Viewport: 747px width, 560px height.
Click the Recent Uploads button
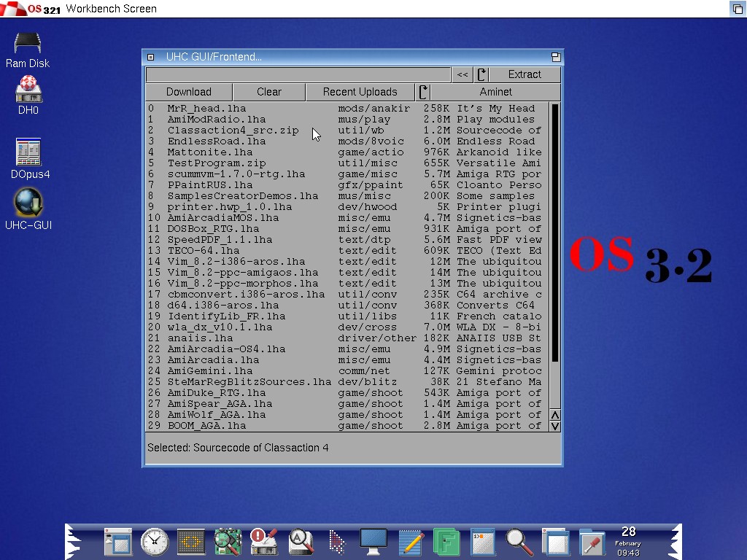[360, 92]
